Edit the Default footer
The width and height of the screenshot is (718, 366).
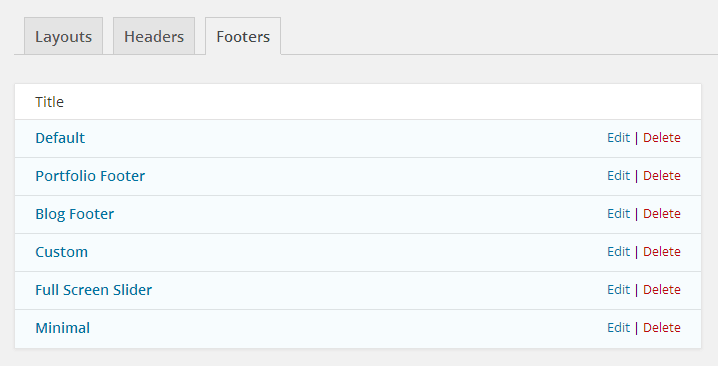pos(618,137)
